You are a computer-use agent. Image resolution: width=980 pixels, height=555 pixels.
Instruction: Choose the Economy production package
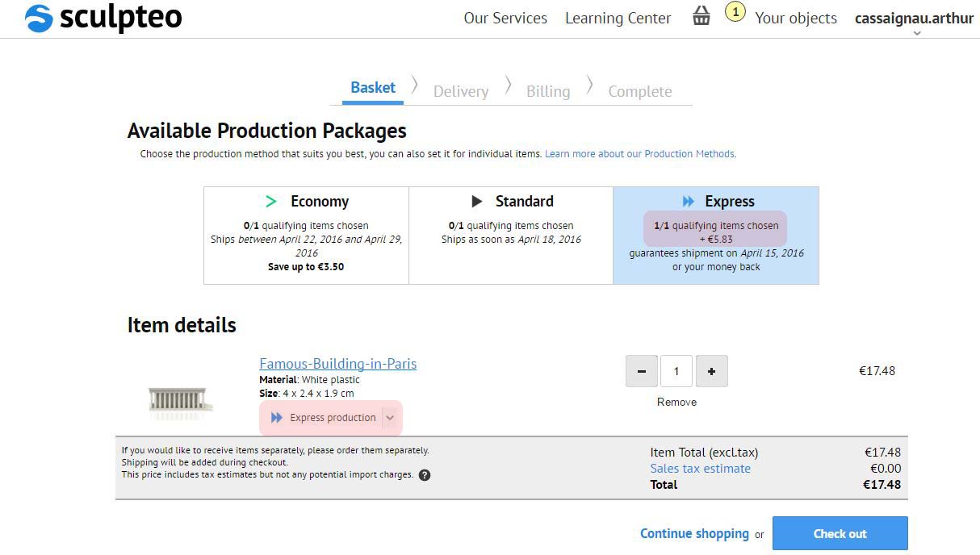coord(307,236)
